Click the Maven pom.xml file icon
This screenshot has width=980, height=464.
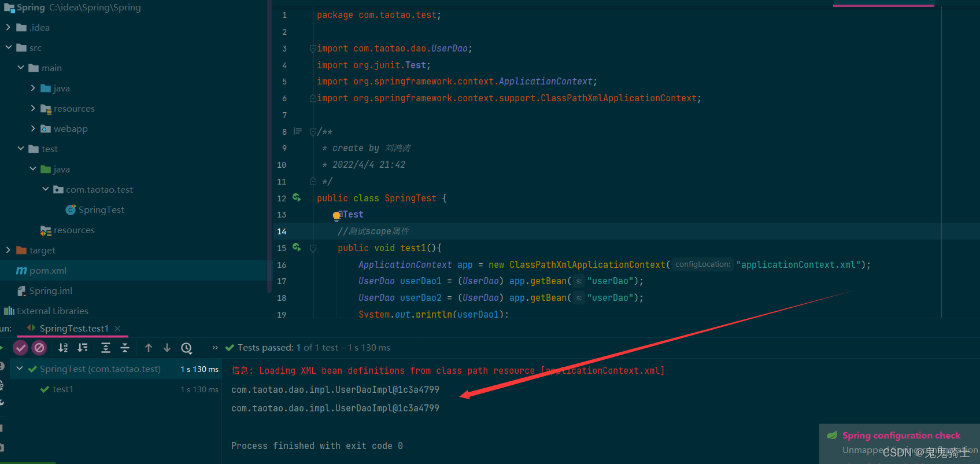21,271
